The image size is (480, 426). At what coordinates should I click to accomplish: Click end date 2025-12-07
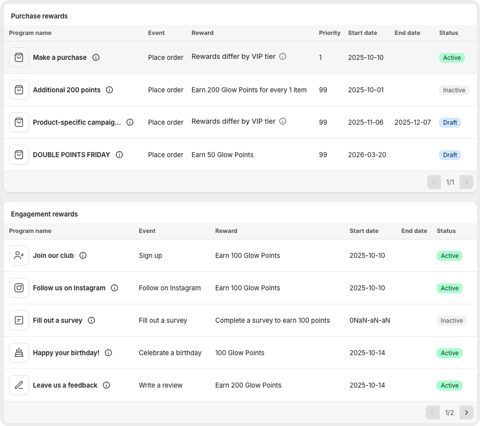413,122
